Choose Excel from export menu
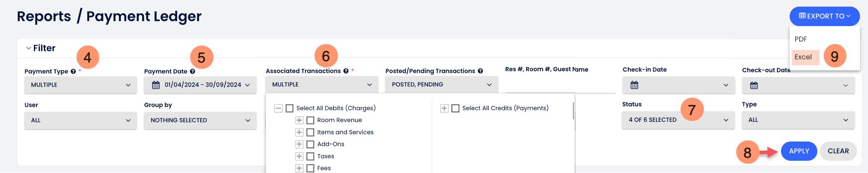The width and height of the screenshot is (868, 173). pos(805,57)
